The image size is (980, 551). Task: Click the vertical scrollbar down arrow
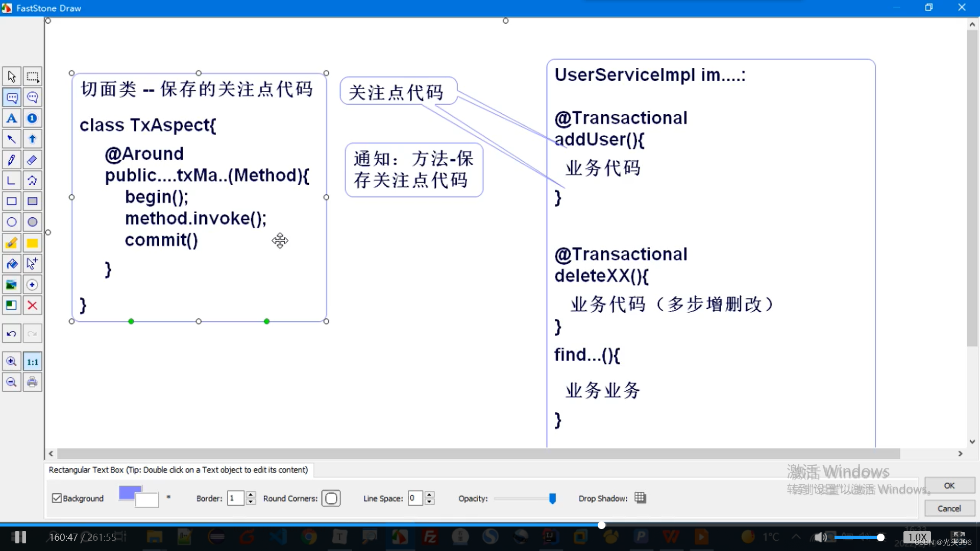[972, 442]
